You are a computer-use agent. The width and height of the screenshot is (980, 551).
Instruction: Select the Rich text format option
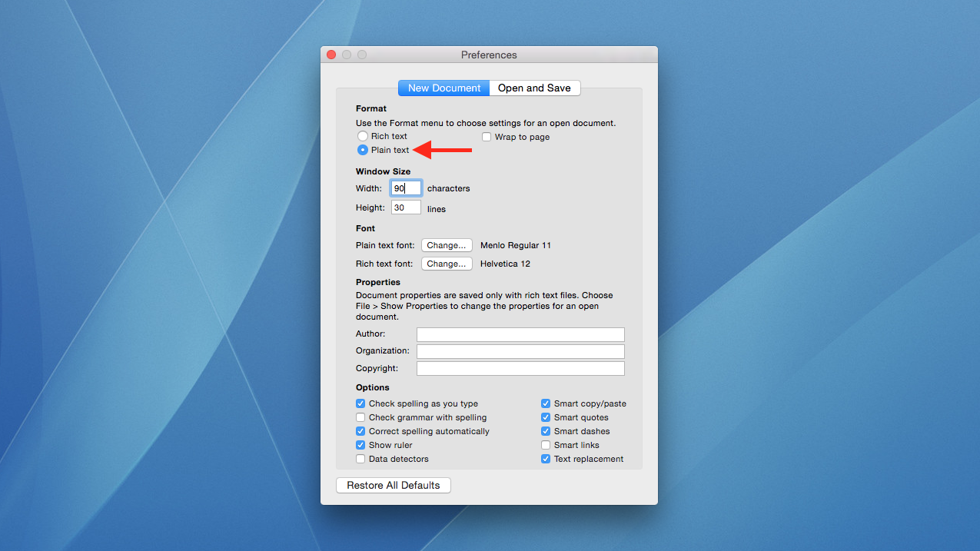(363, 136)
